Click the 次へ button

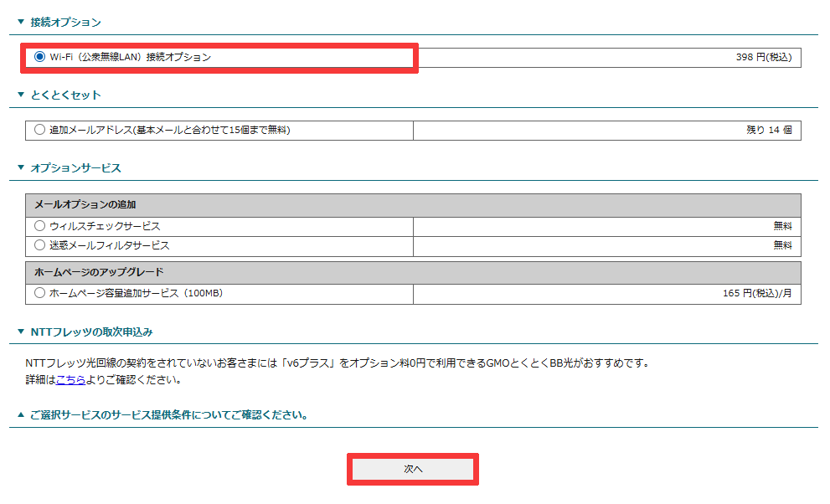[413, 469]
